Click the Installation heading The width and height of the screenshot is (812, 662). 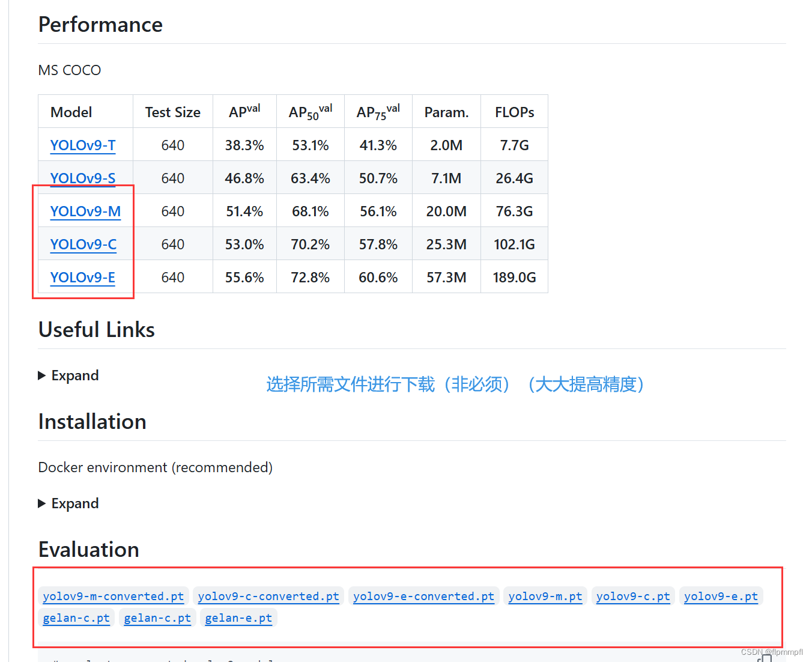point(92,422)
